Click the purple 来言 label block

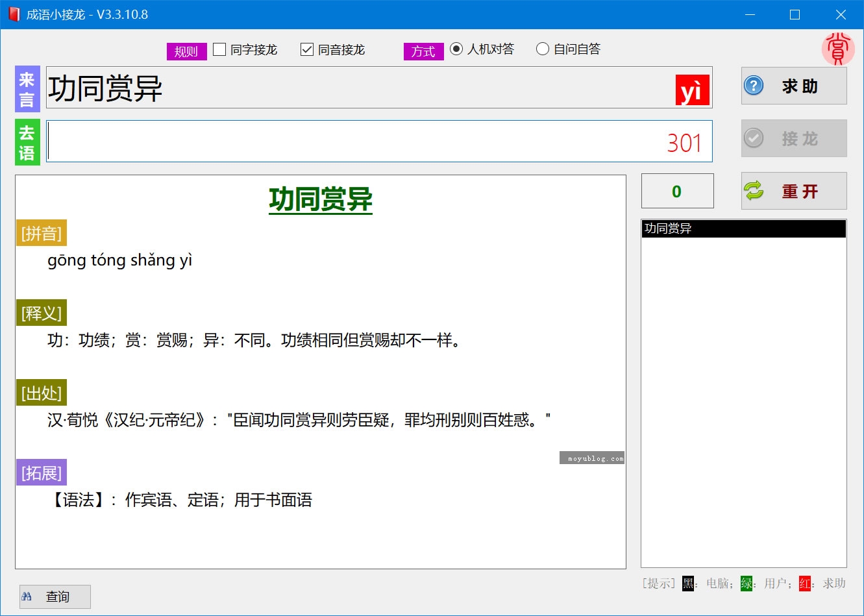tap(27, 89)
